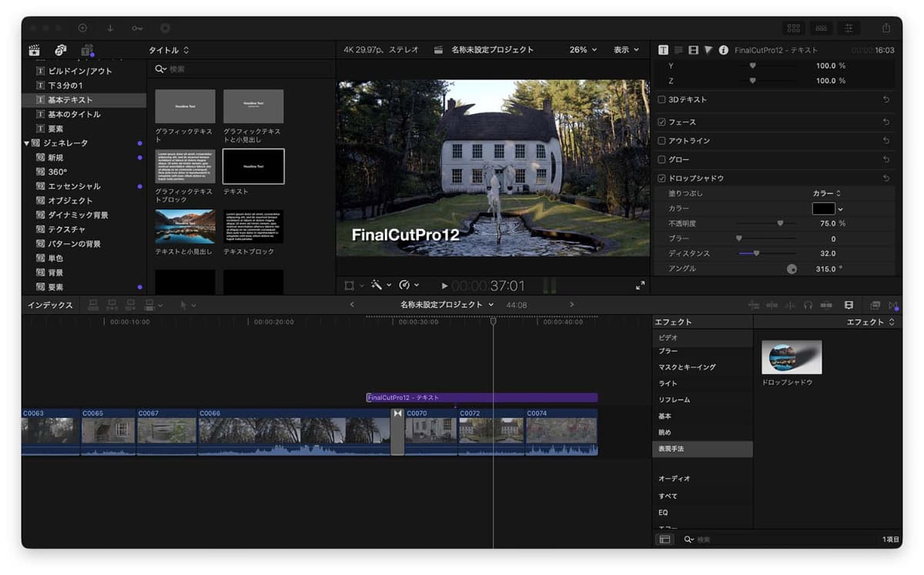Screen dimensions: 924x575
Task: Open the Titles and Generators sidebar icon
Action: click(87, 50)
